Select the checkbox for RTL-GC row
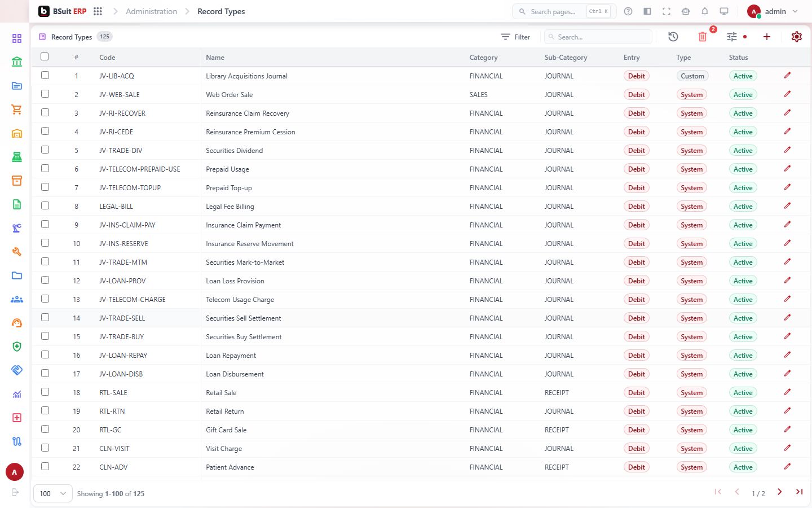The width and height of the screenshot is (812, 508). click(45, 429)
